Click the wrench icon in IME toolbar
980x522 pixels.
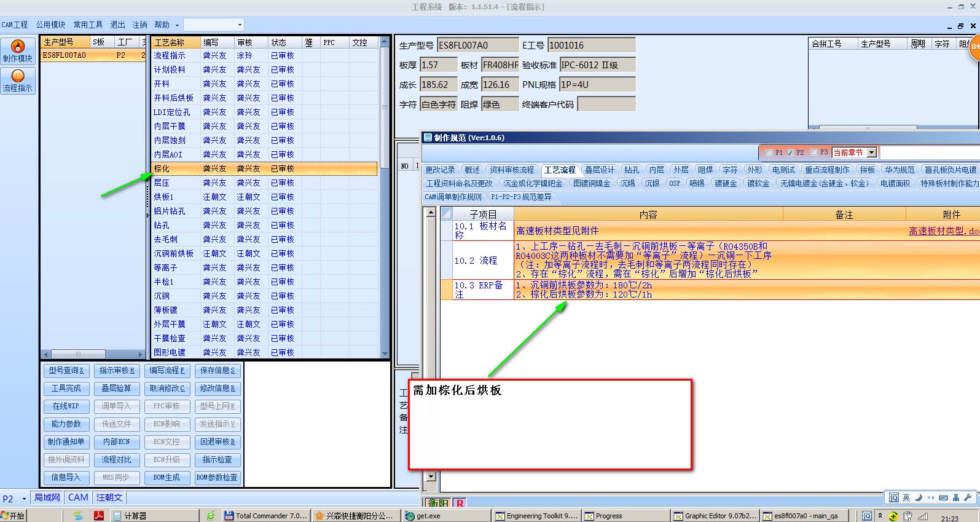click(x=968, y=497)
